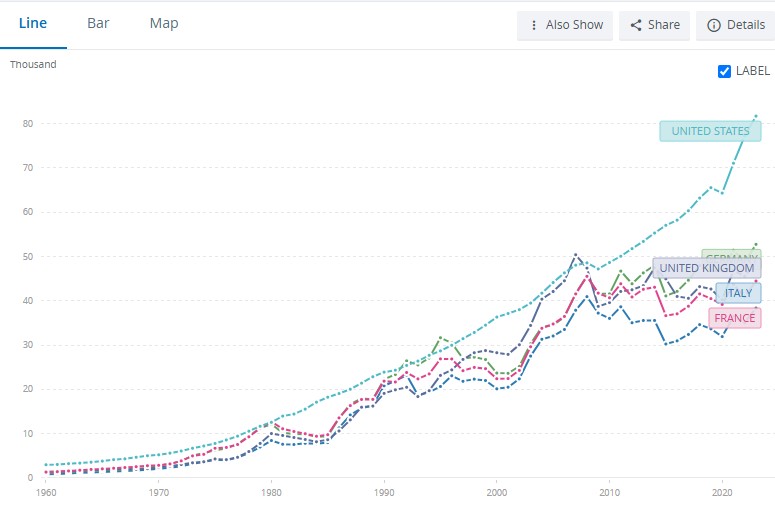Open the Also Show dropdown
Image resolution: width=775 pixels, height=520 pixels.
coord(565,25)
